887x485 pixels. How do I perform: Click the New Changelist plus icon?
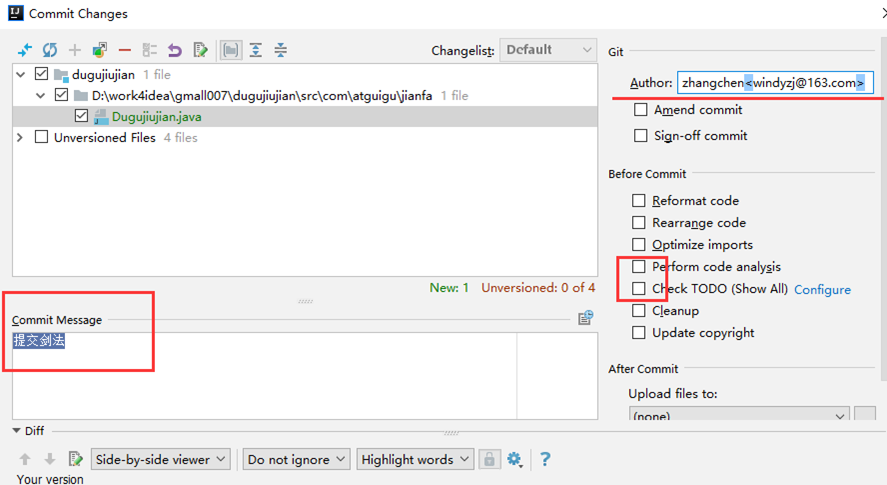pyautogui.click(x=75, y=50)
